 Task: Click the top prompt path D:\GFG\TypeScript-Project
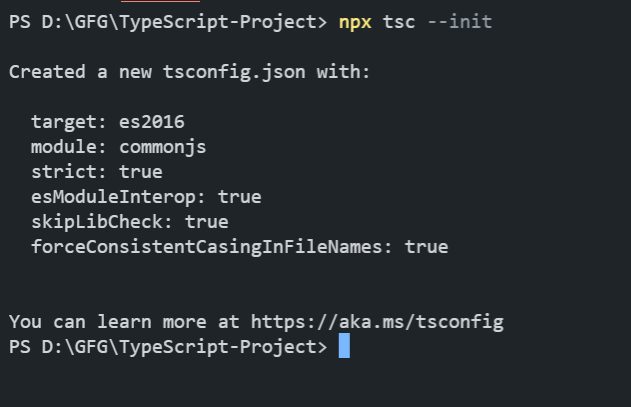[x=178, y=22]
